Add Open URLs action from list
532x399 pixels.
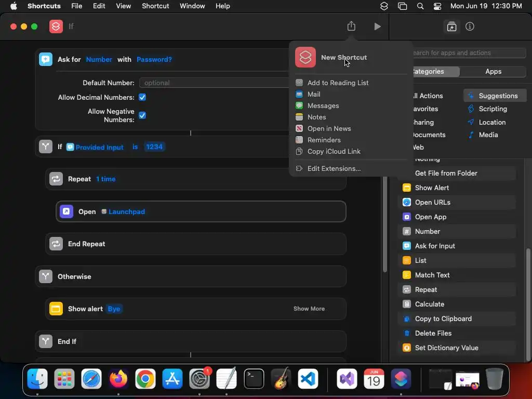point(457,202)
